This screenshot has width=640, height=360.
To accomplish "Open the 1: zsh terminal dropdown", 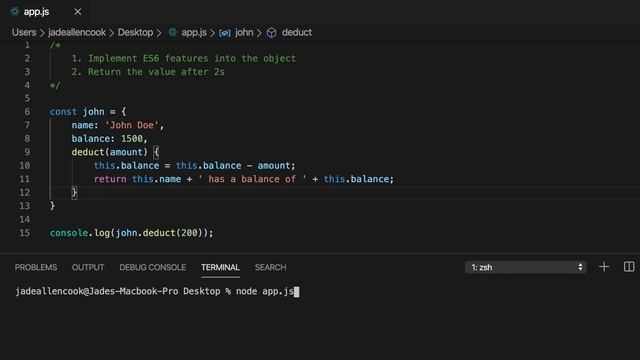I will click(x=526, y=267).
